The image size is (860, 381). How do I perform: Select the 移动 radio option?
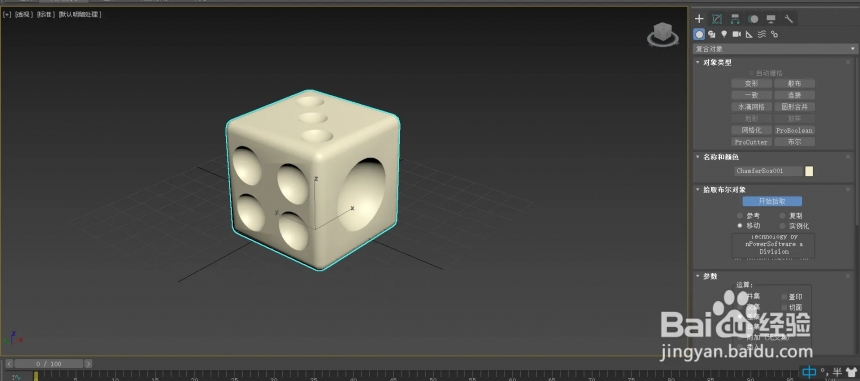[740, 225]
